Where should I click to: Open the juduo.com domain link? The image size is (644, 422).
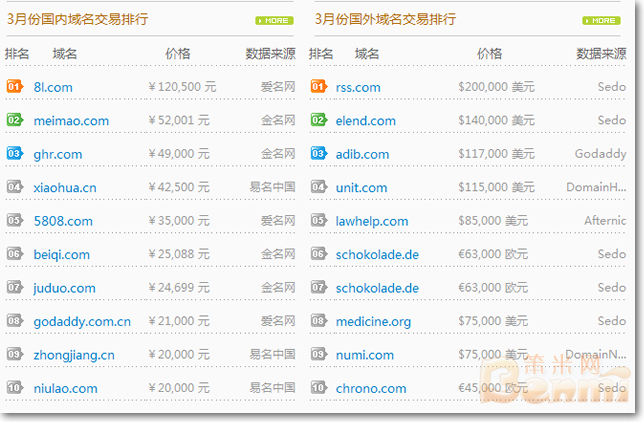point(64,288)
